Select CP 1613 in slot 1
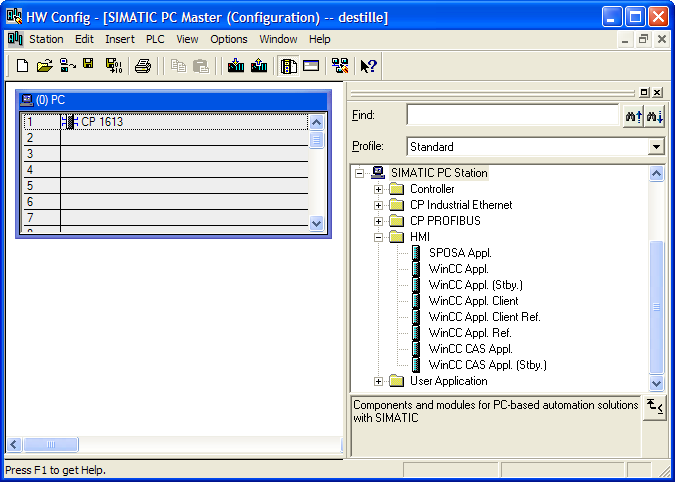 [166, 122]
